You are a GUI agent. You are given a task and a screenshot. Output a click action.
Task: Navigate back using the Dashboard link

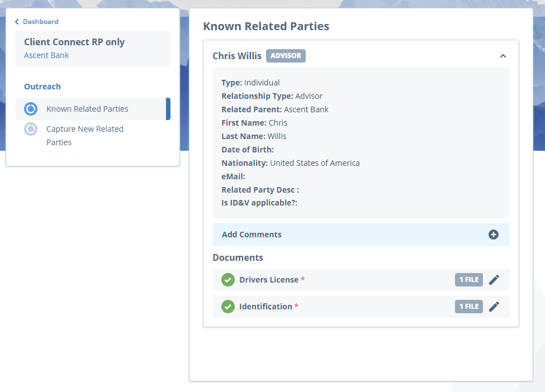[x=40, y=21]
